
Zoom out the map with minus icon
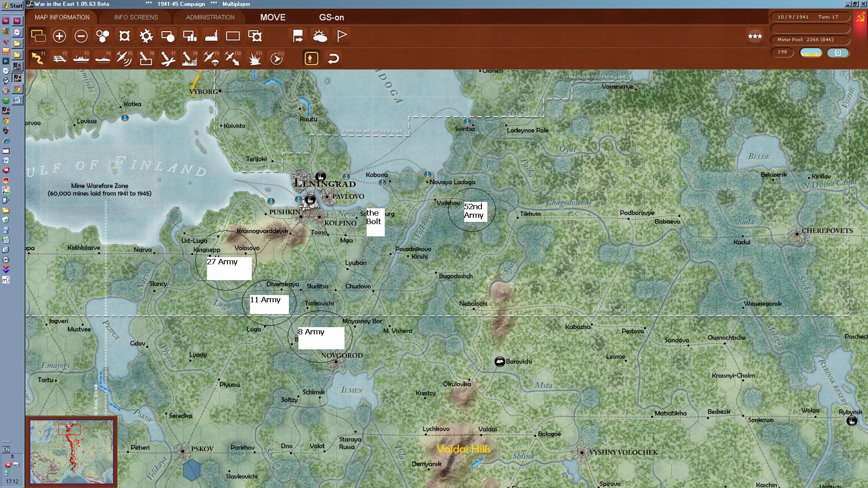pyautogui.click(x=81, y=36)
